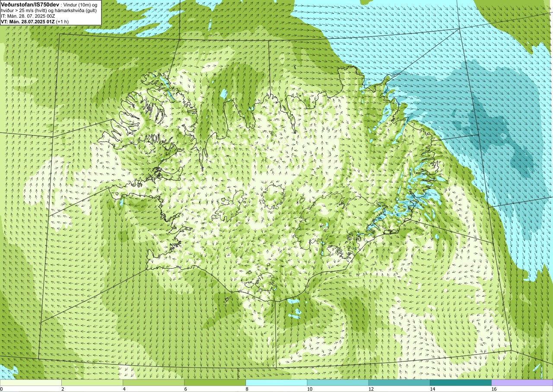
Task: Click the legend scale value '14'
Action: (x=432, y=389)
